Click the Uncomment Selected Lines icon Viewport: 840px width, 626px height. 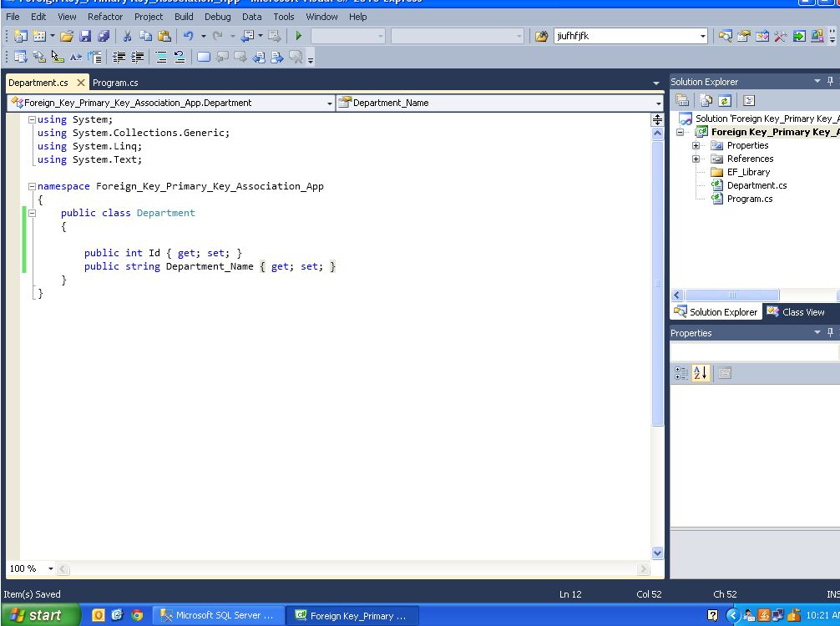180,57
